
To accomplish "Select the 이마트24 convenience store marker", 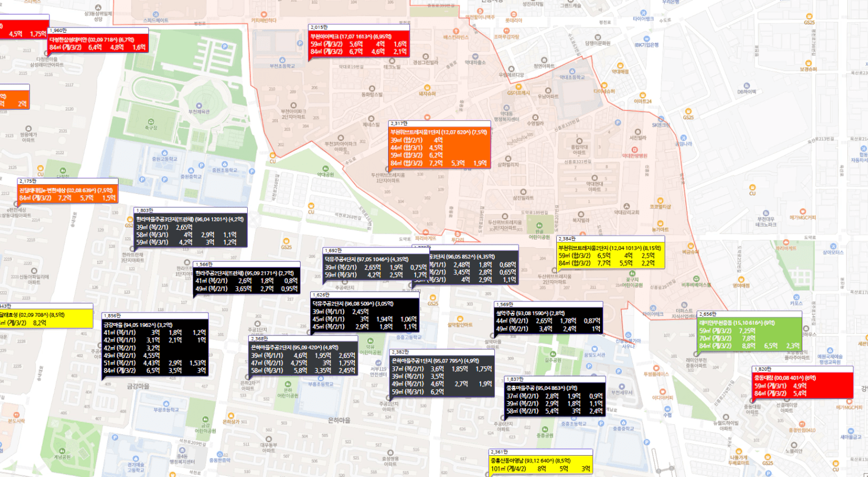I will [x=643, y=95].
